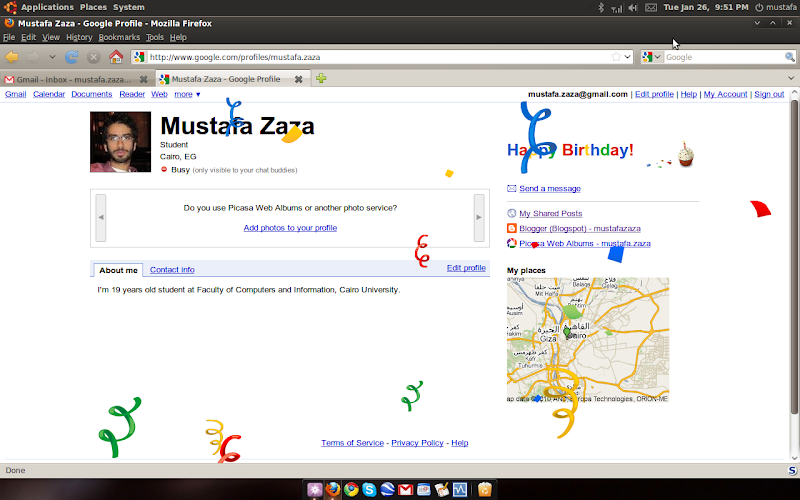Click the Picasa icon
Image resolution: width=800 pixels, height=500 pixels.
[x=512, y=243]
